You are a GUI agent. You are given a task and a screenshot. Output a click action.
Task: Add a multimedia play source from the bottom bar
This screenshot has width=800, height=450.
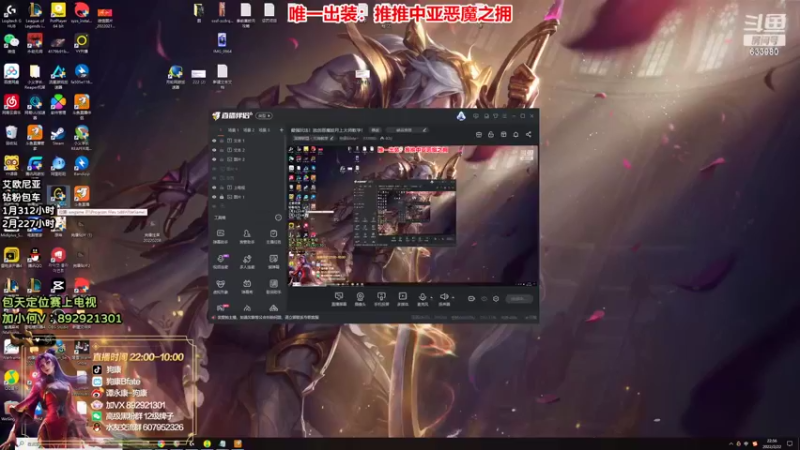point(403,299)
